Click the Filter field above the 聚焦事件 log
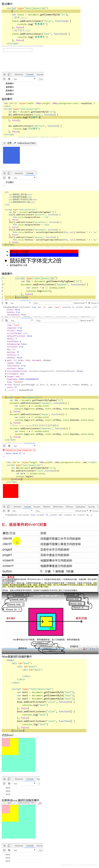 click(41, 79)
